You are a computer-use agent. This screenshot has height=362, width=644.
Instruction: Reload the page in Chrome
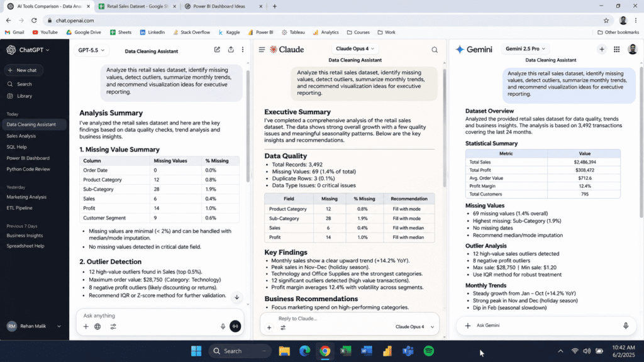[x=34, y=21]
